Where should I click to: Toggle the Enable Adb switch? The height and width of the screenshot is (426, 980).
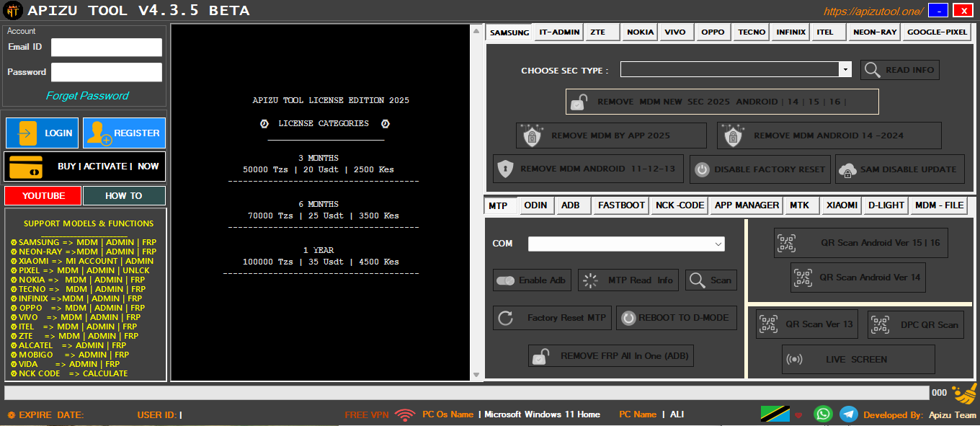click(x=533, y=280)
